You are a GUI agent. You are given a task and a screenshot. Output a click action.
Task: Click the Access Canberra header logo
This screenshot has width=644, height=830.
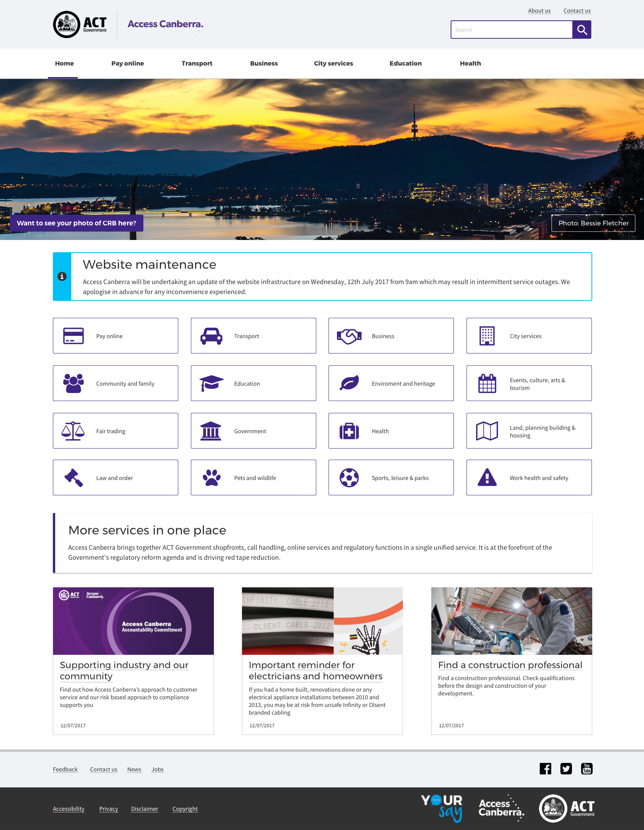coord(166,24)
